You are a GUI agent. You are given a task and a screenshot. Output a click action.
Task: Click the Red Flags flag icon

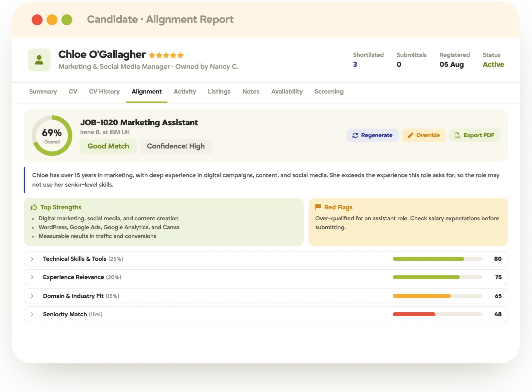(318, 207)
